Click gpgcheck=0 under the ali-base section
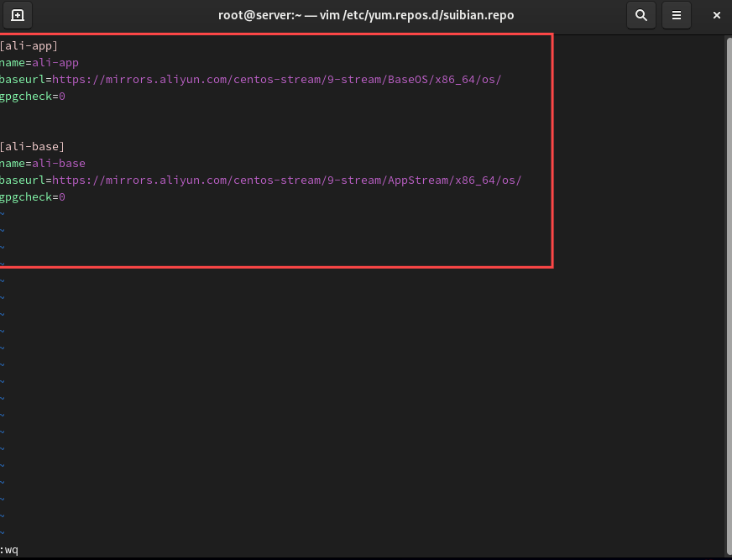The image size is (732, 560). point(33,197)
